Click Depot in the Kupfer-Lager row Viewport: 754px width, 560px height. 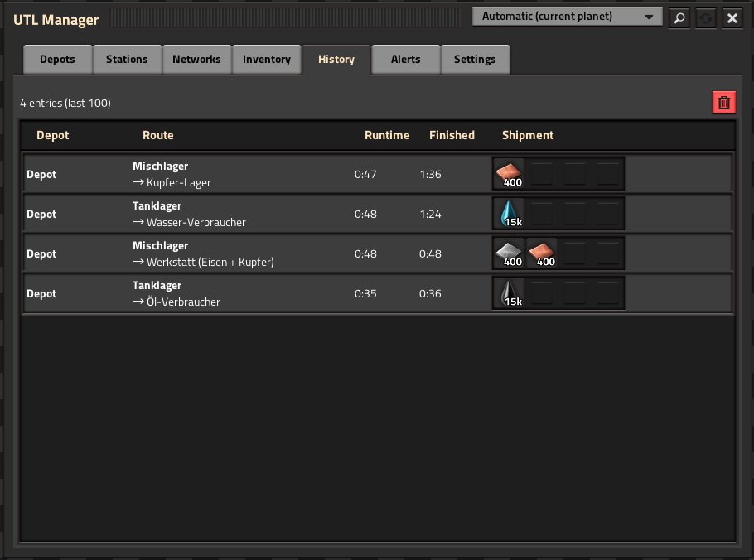click(41, 175)
